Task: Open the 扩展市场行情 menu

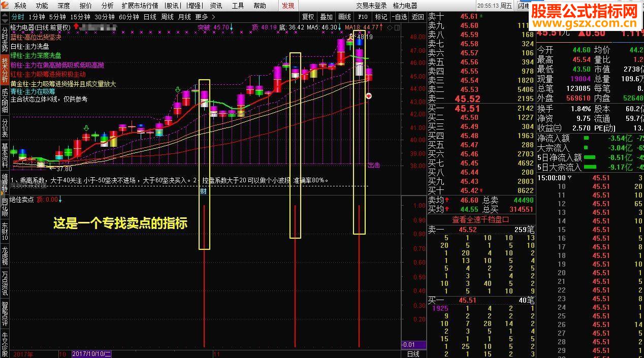Action: point(140,6)
